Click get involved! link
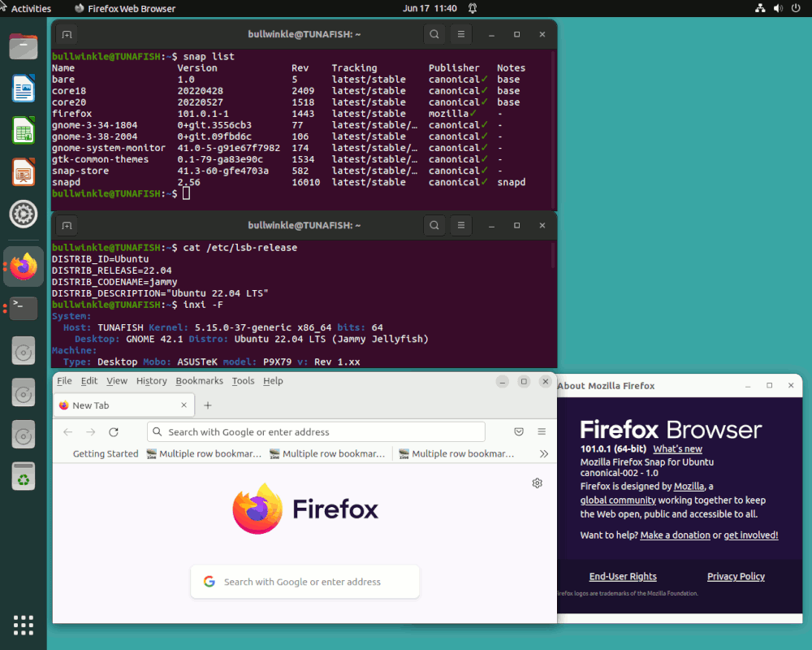This screenshot has width=812, height=650. tap(750, 535)
